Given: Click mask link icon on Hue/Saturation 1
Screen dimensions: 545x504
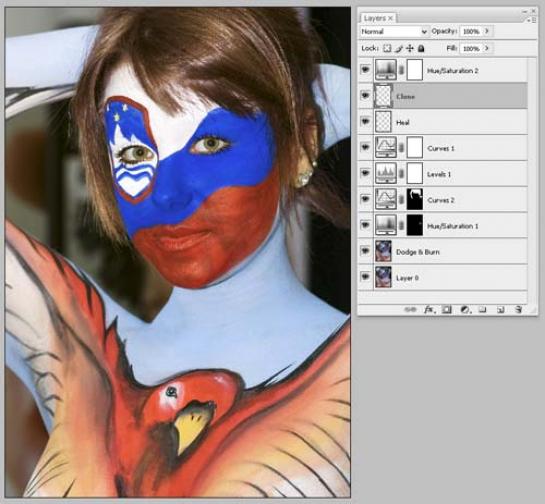Looking at the screenshot, I should [x=401, y=225].
